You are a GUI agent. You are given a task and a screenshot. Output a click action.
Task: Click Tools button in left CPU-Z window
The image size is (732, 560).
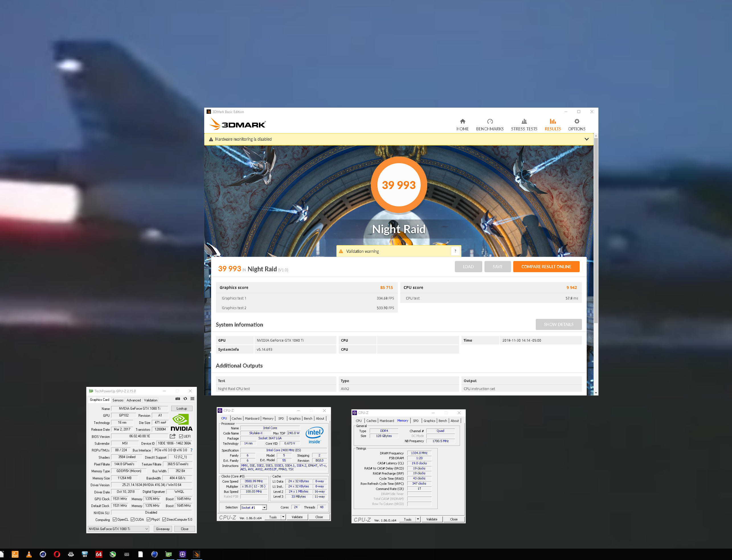coord(273,517)
